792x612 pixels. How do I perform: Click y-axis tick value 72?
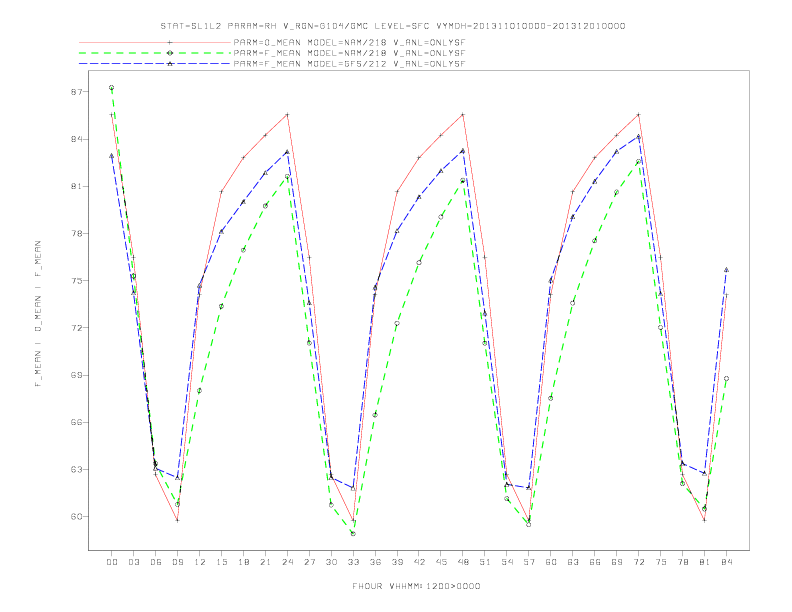76,328
